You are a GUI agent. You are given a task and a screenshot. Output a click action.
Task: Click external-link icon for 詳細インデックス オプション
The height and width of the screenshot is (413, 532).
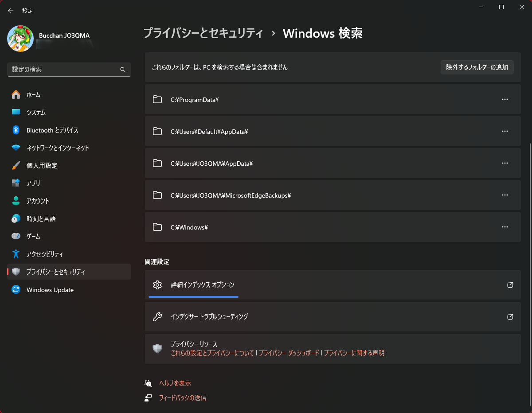[x=510, y=285]
